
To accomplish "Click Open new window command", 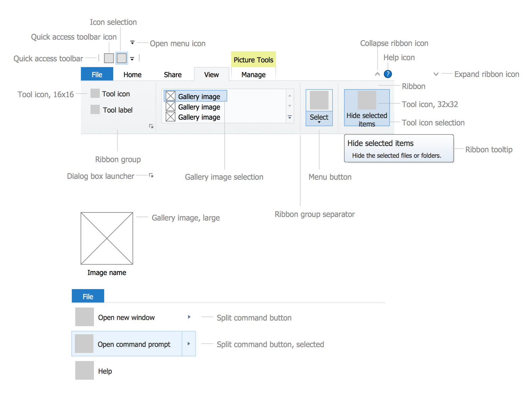I will coord(126,317).
